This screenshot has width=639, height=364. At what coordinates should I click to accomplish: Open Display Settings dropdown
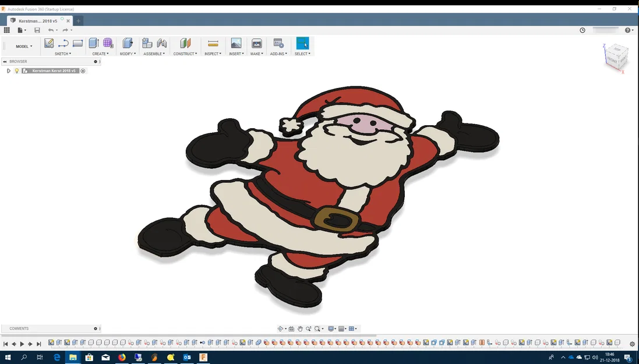(332, 329)
